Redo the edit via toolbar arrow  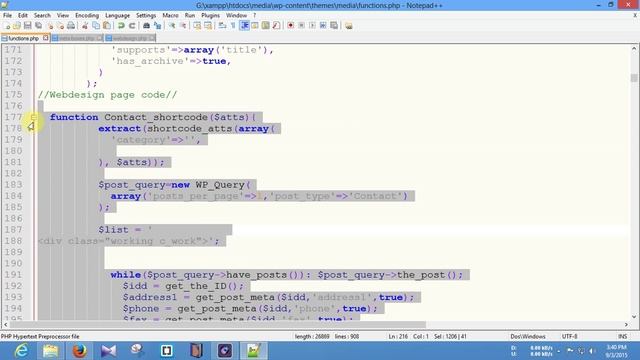[132, 26]
